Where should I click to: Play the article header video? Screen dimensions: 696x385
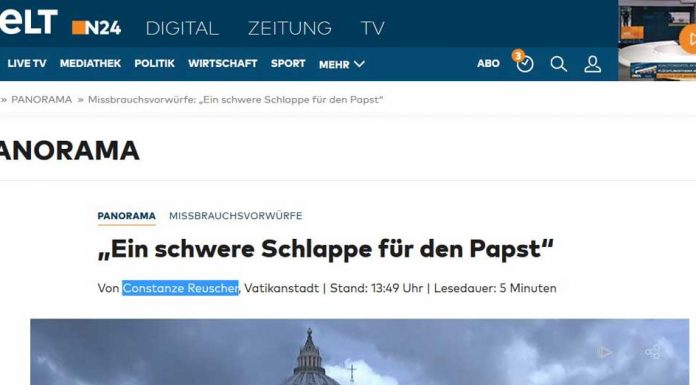click(x=604, y=353)
